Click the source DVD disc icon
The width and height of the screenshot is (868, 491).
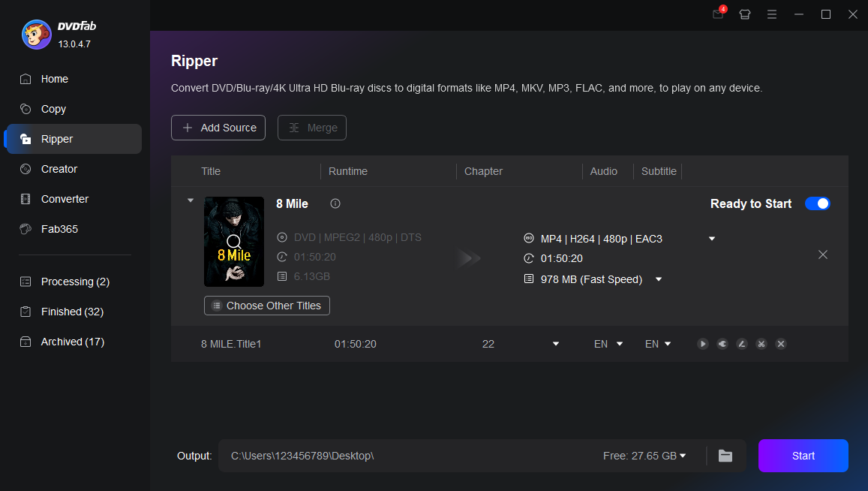pos(282,237)
